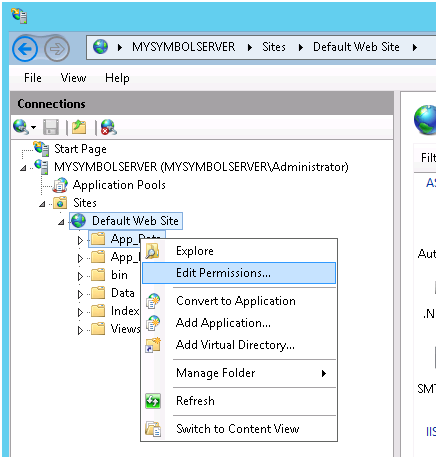Expand the bin folder node

coord(80,276)
